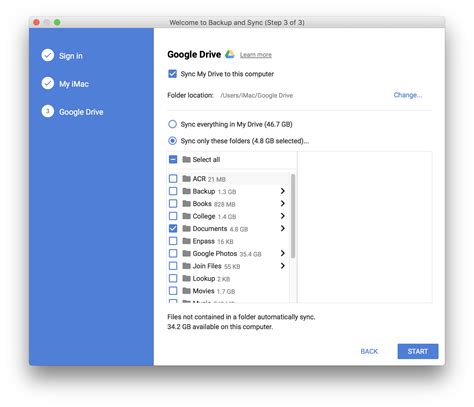474x407 pixels.
Task: Click the BACK button
Action: pyautogui.click(x=369, y=351)
